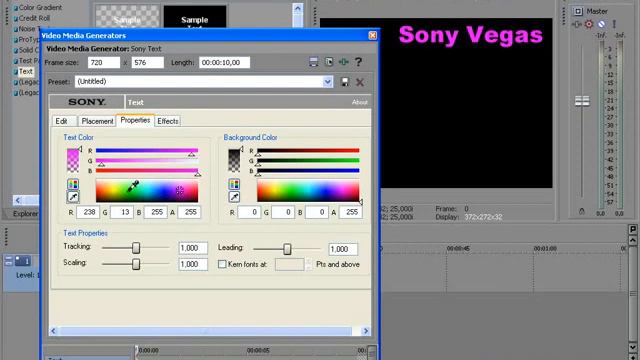The width and height of the screenshot is (640, 360).
Task: Click the Master automation settings gear
Action: pos(589,24)
